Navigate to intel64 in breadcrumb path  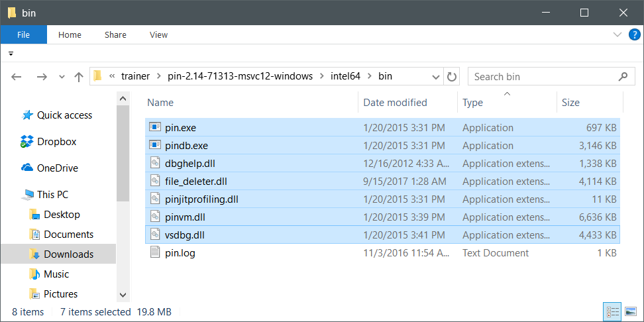345,77
